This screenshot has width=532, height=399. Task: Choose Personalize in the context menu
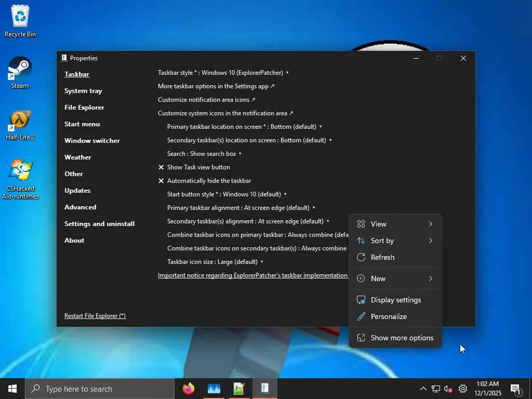[x=395, y=316]
